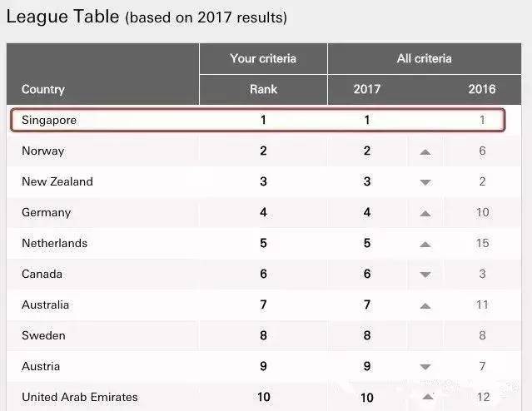Image resolution: width=532 pixels, height=411 pixels.
Task: Click the down arrow icon for New Zealand
Action: [425, 182]
